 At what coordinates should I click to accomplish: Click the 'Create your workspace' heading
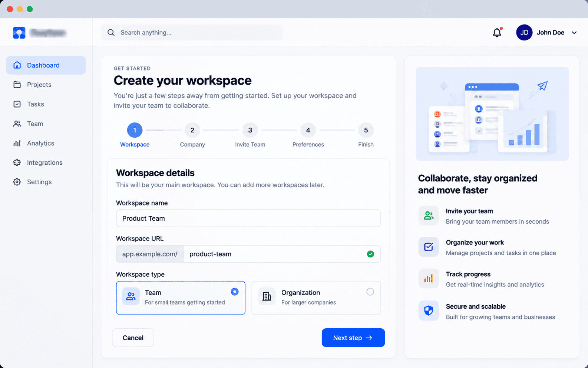pyautogui.click(x=183, y=80)
